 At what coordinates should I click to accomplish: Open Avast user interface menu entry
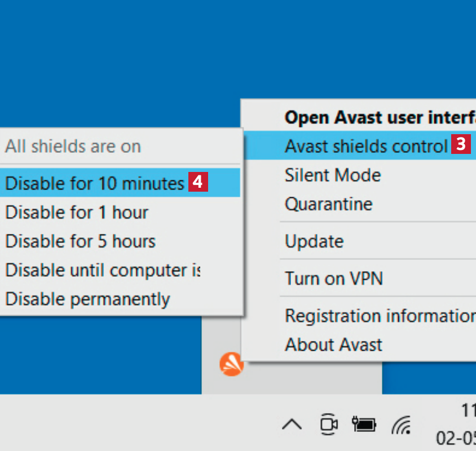[379, 117]
